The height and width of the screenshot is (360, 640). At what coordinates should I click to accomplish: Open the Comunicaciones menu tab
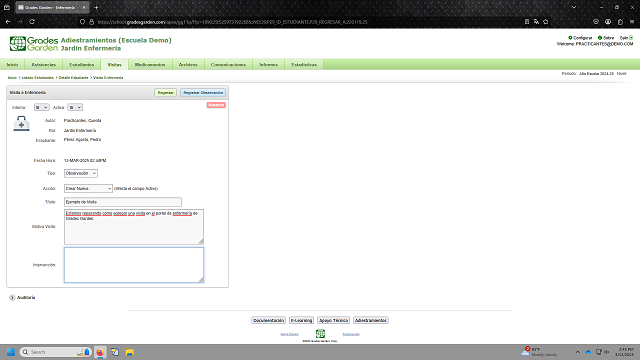tap(228, 64)
